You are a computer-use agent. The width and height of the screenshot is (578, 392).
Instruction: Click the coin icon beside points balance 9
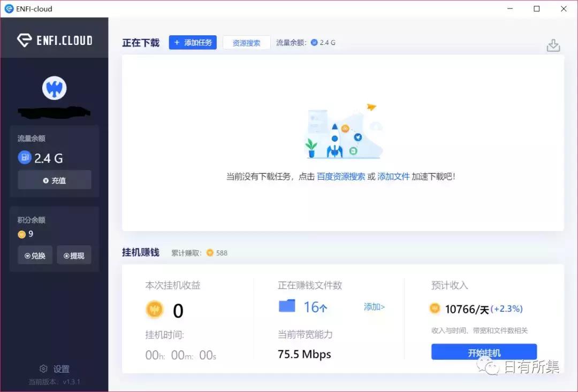click(21, 234)
